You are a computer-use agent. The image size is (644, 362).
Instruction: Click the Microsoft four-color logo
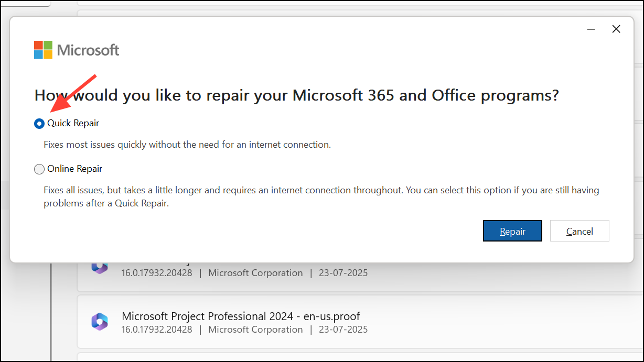point(43,50)
